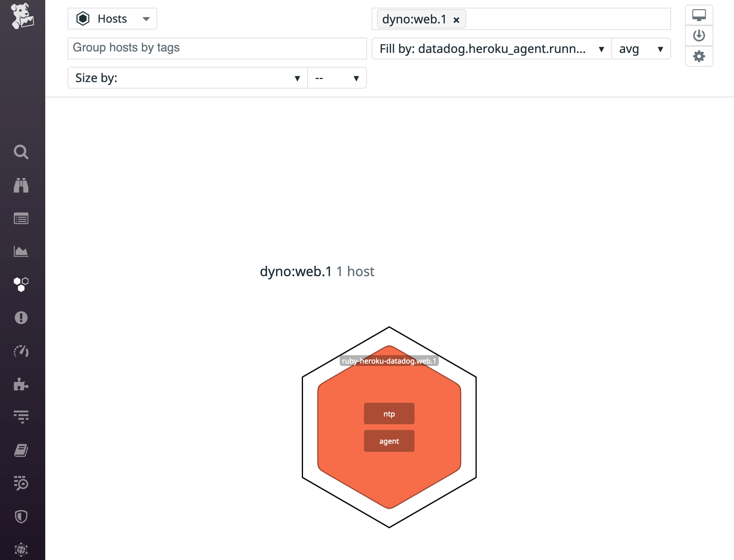Open Integrations via the puzzle piece icon
This screenshot has width=734, height=560.
(x=21, y=385)
